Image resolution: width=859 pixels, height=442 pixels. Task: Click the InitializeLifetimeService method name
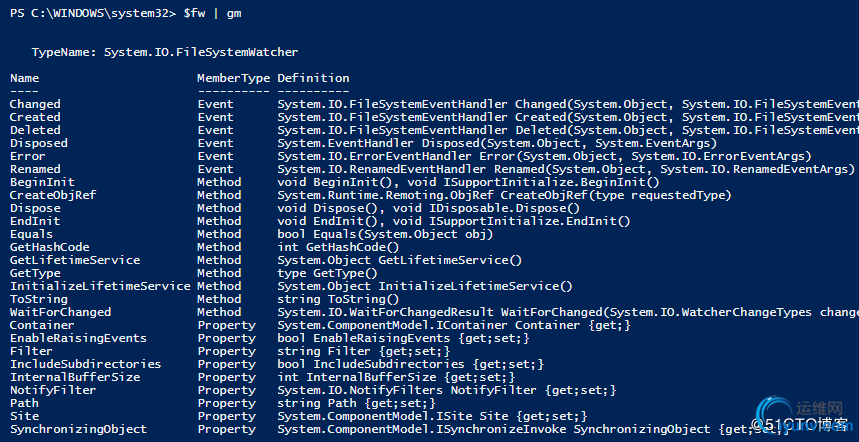tap(100, 286)
